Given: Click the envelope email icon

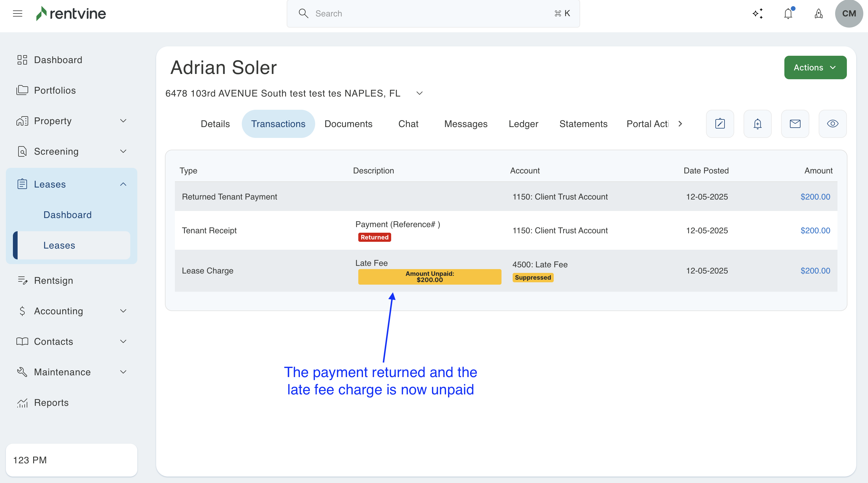Looking at the screenshot, I should click(795, 124).
